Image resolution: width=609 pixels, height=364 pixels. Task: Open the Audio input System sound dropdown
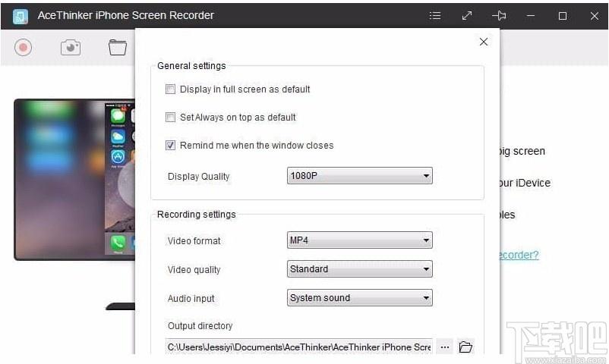(360, 297)
